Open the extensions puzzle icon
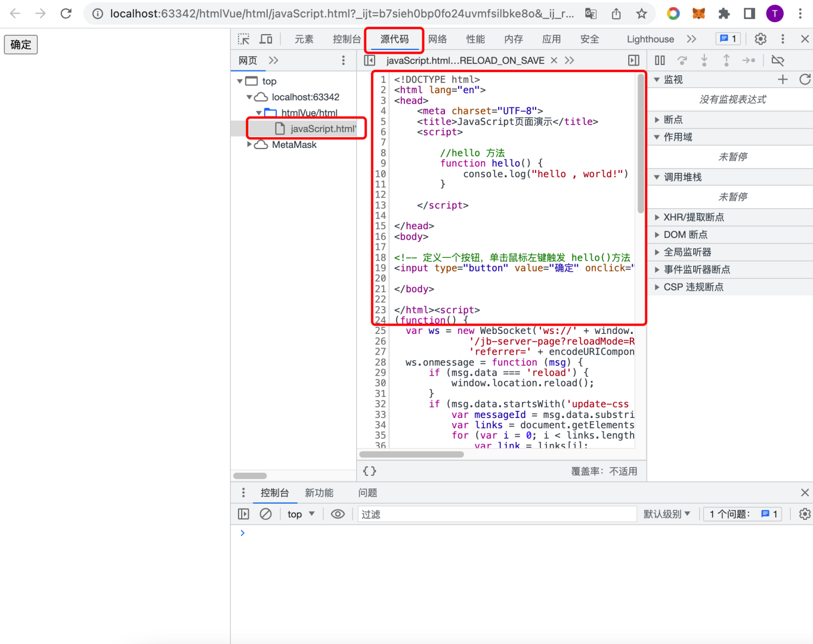 pyautogui.click(x=724, y=14)
